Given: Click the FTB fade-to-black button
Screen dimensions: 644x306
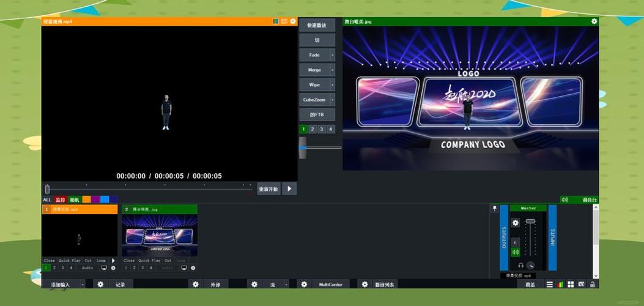Looking at the screenshot, I should click(x=317, y=114).
